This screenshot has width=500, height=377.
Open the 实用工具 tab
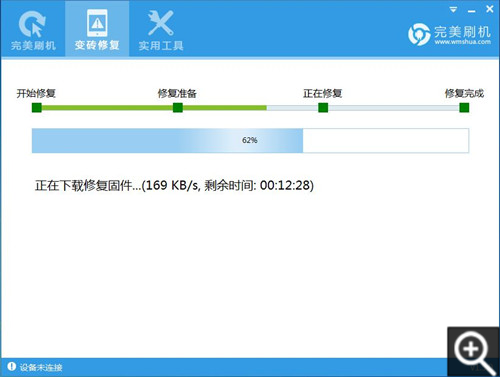tap(161, 29)
